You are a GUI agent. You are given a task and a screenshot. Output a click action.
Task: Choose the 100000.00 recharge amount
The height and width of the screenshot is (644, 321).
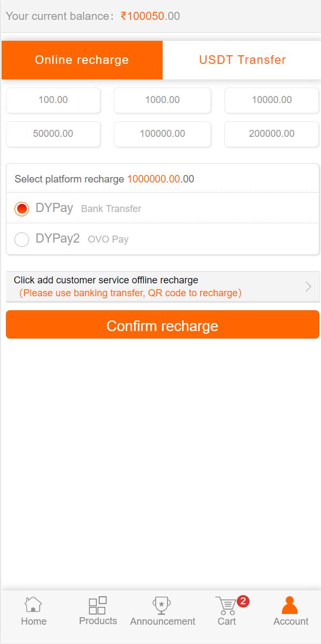click(x=163, y=134)
